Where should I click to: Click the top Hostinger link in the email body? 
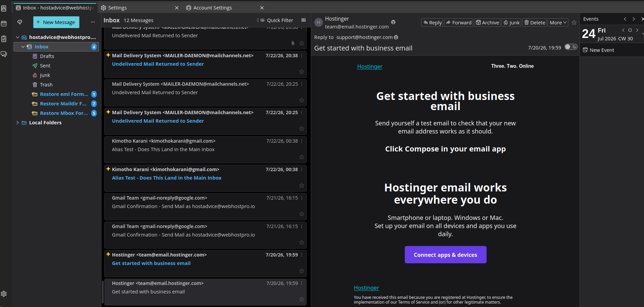pos(370,66)
